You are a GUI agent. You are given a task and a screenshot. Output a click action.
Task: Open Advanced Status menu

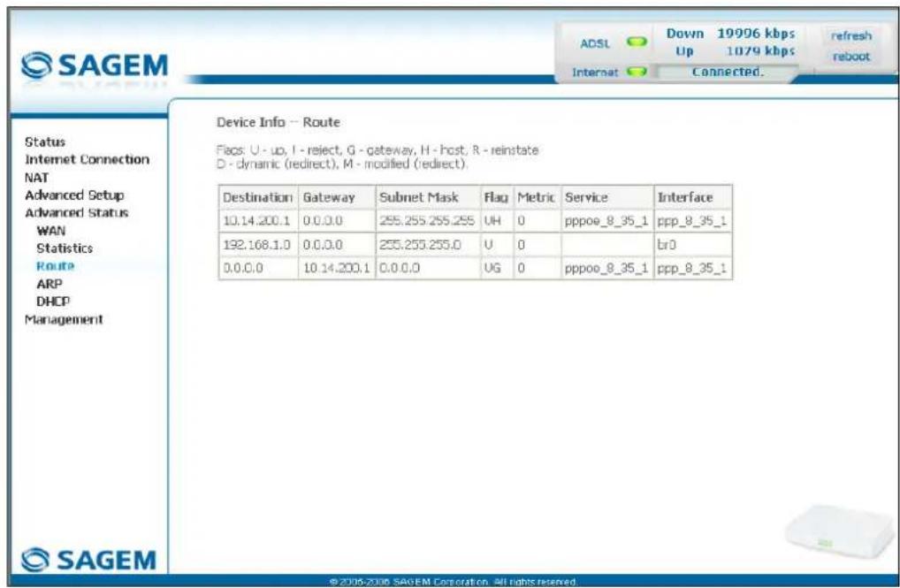(x=76, y=213)
